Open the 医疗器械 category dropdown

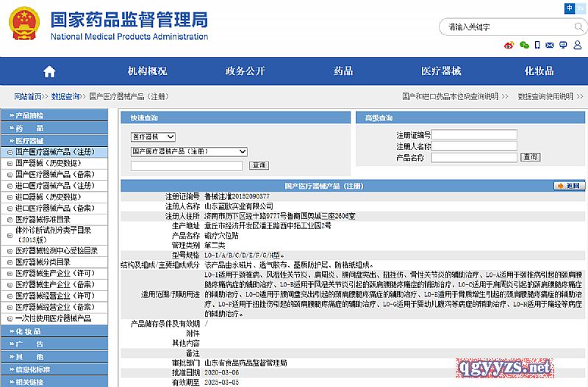(153, 137)
